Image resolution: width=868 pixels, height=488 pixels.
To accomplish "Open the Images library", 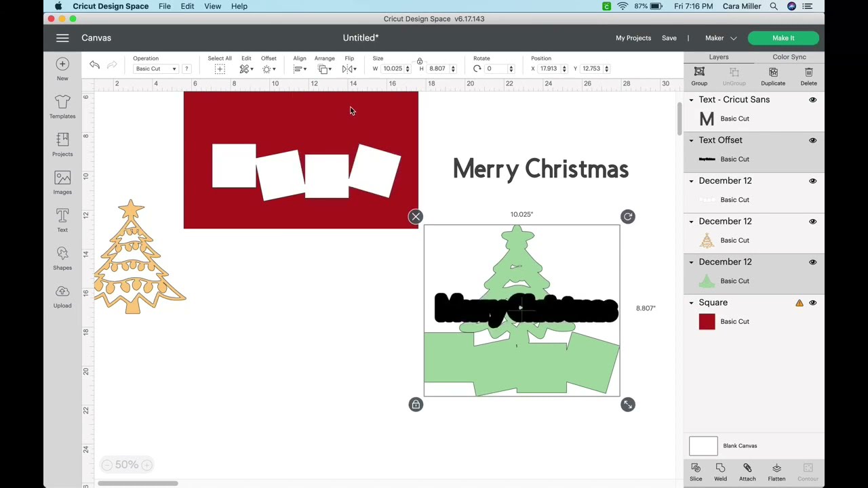I will pos(62,183).
